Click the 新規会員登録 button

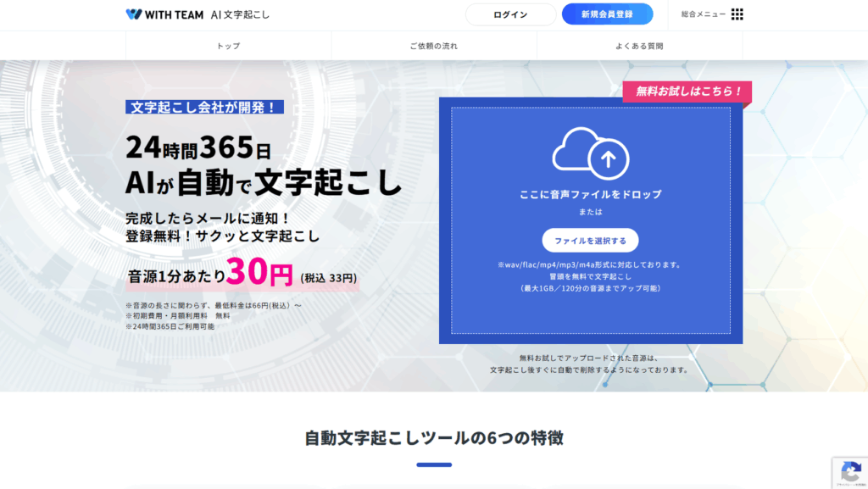[x=607, y=14]
